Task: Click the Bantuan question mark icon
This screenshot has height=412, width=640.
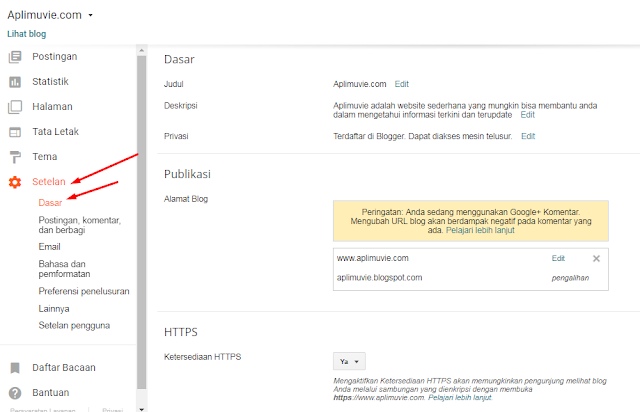Action: pyautogui.click(x=15, y=393)
